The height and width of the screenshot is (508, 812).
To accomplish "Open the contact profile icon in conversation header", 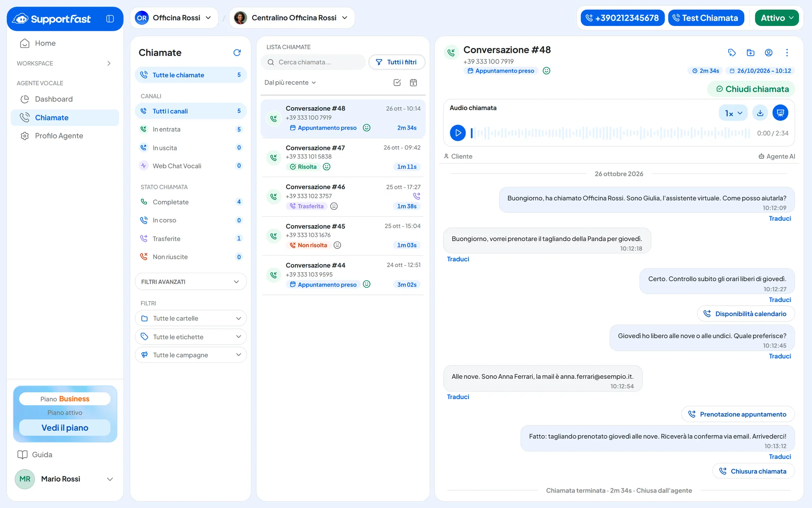I will [x=769, y=52].
